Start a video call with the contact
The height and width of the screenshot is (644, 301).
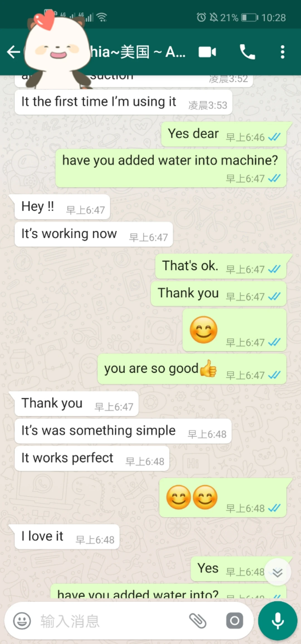(x=207, y=52)
